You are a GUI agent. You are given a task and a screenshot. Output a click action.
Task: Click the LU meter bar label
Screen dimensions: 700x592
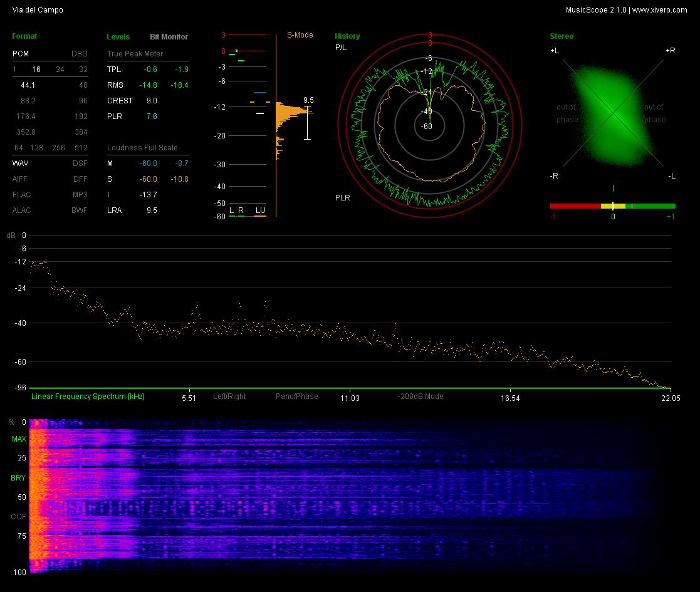coord(260,210)
